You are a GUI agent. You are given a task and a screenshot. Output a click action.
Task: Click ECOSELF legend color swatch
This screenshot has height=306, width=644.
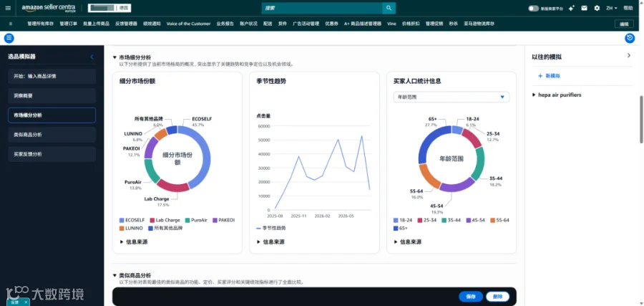coord(122,221)
